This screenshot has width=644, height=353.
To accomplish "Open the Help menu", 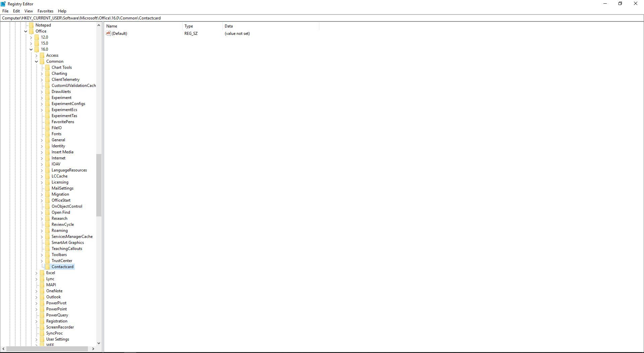I will click(x=62, y=11).
